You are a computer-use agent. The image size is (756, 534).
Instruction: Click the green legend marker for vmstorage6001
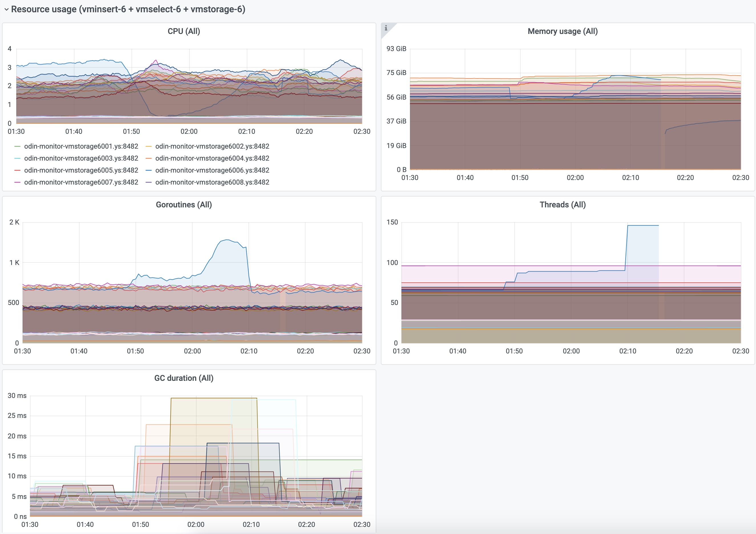point(17,146)
